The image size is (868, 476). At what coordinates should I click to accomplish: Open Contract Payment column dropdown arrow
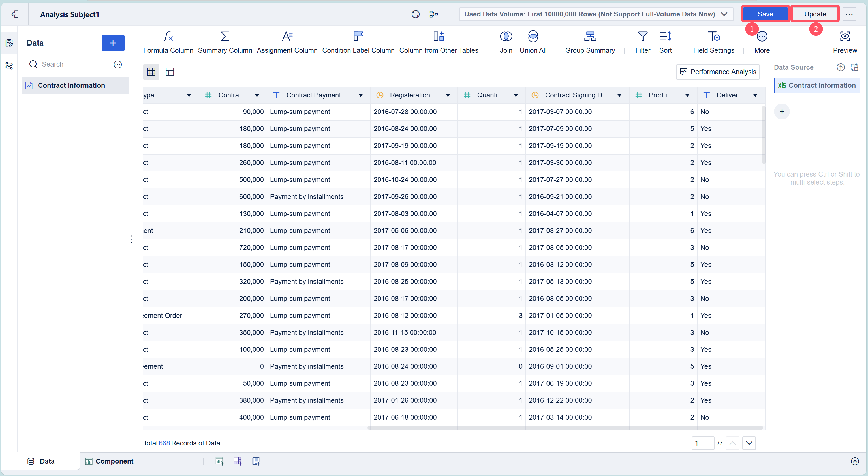point(361,95)
